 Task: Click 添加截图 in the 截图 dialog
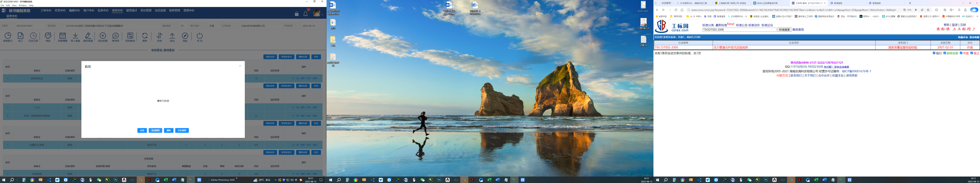tap(155, 130)
